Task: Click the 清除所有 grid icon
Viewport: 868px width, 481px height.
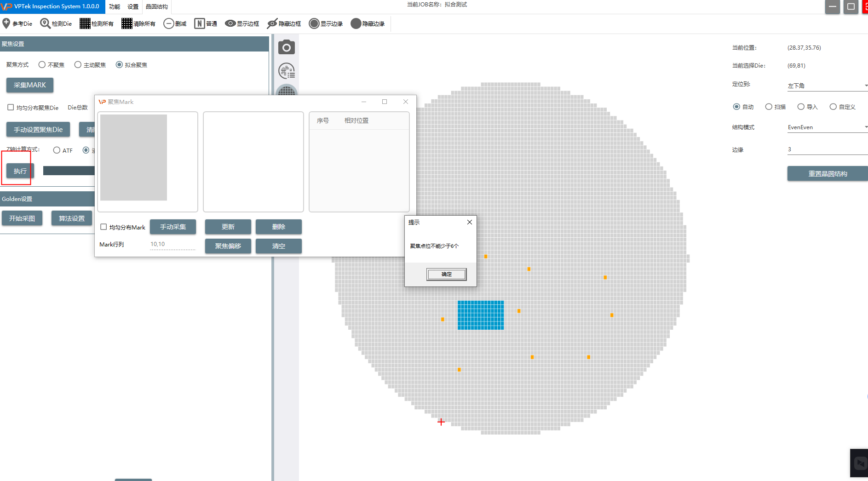Action: (126, 23)
